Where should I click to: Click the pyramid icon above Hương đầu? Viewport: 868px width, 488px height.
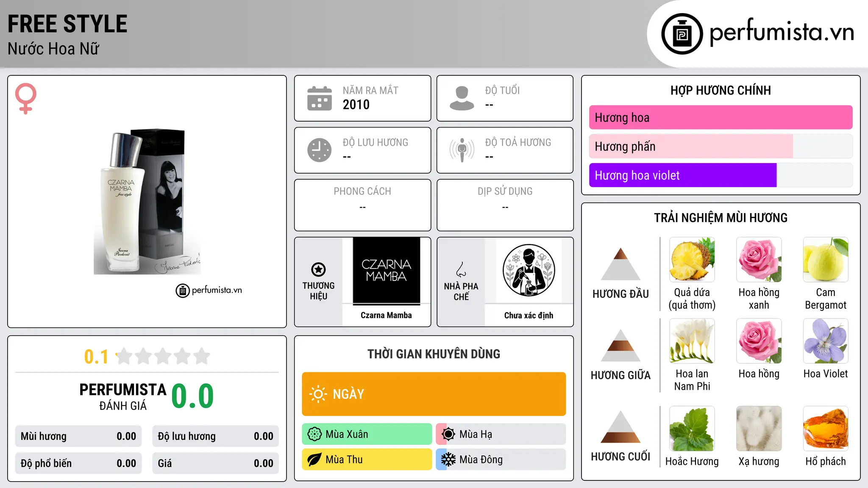pyautogui.click(x=620, y=264)
